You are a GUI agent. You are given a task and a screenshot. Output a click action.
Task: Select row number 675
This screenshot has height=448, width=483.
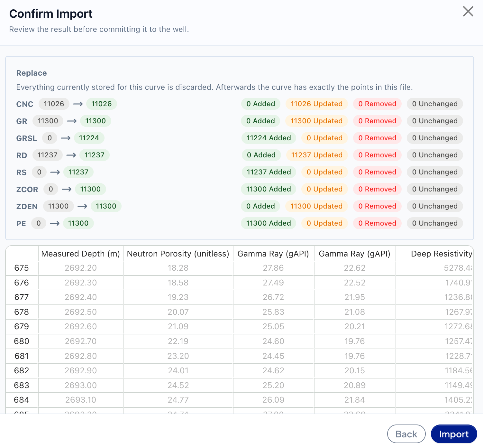[x=22, y=268]
